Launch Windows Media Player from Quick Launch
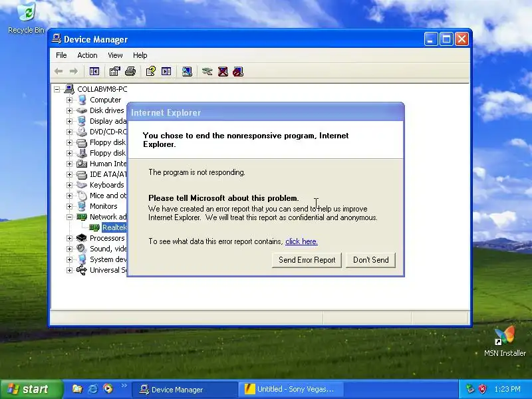 [x=108, y=388]
